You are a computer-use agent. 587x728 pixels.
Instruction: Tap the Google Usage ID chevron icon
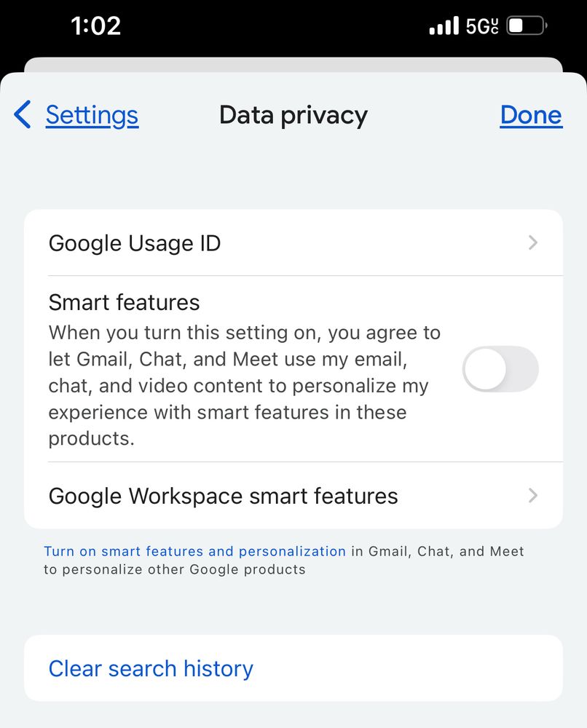532,242
